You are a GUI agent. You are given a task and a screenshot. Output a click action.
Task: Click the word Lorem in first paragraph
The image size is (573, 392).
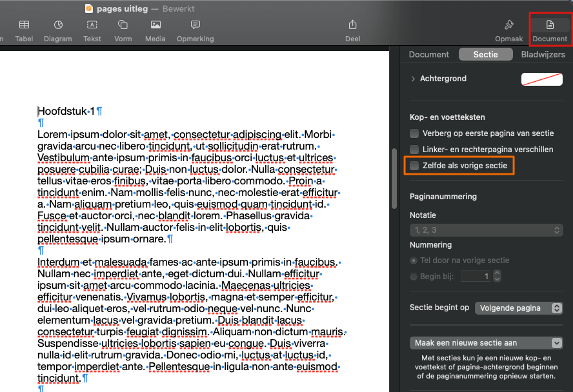click(53, 135)
